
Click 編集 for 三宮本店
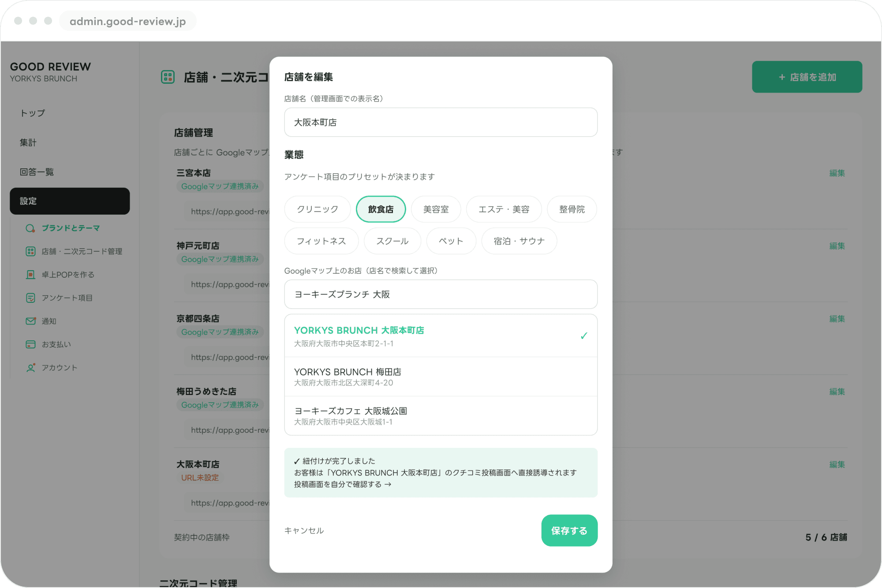click(x=837, y=173)
